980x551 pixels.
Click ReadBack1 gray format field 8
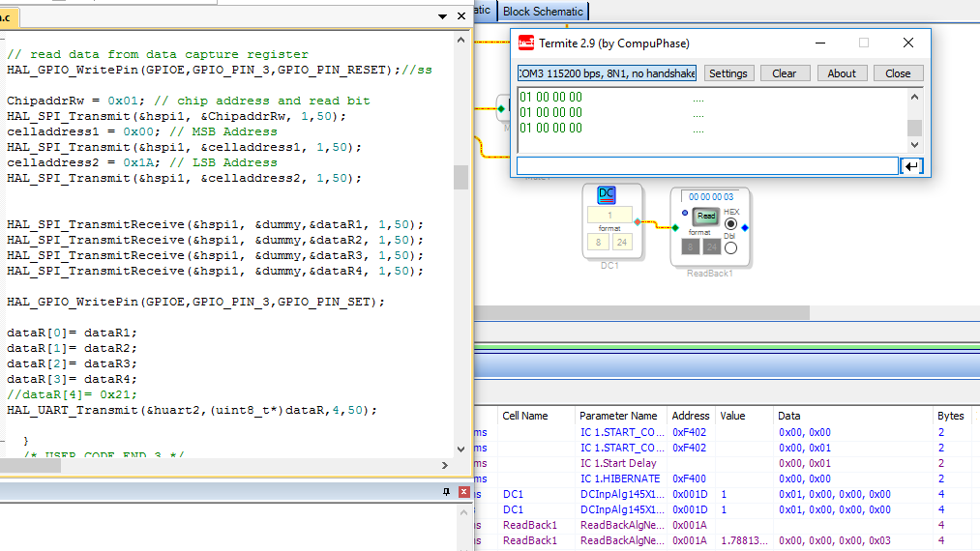(690, 247)
